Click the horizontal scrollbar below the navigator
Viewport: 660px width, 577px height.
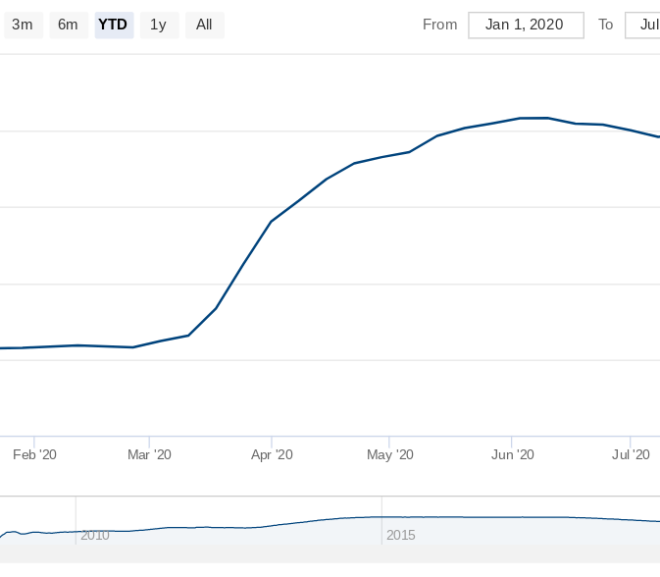tap(330, 554)
